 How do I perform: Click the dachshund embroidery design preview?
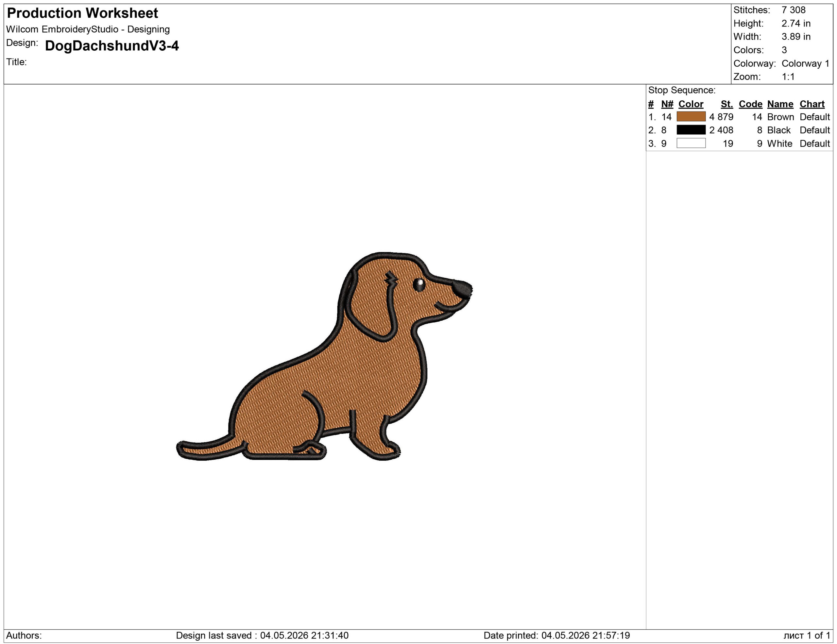[324, 356]
